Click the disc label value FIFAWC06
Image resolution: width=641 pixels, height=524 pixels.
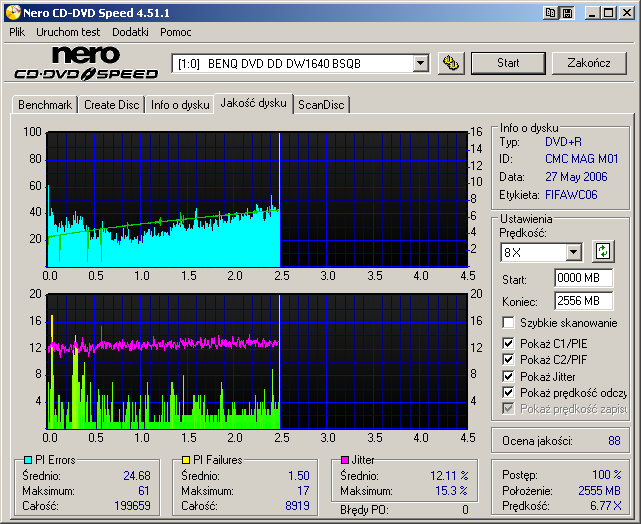point(571,195)
